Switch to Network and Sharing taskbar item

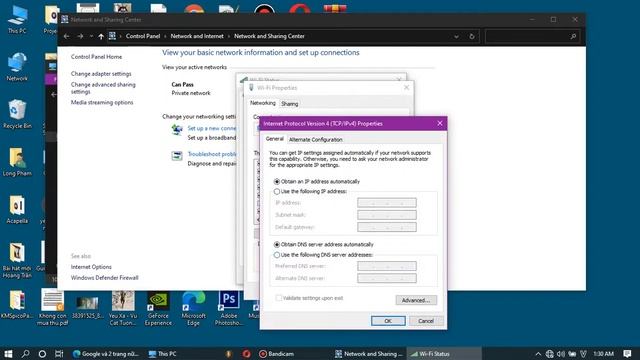[369, 353]
